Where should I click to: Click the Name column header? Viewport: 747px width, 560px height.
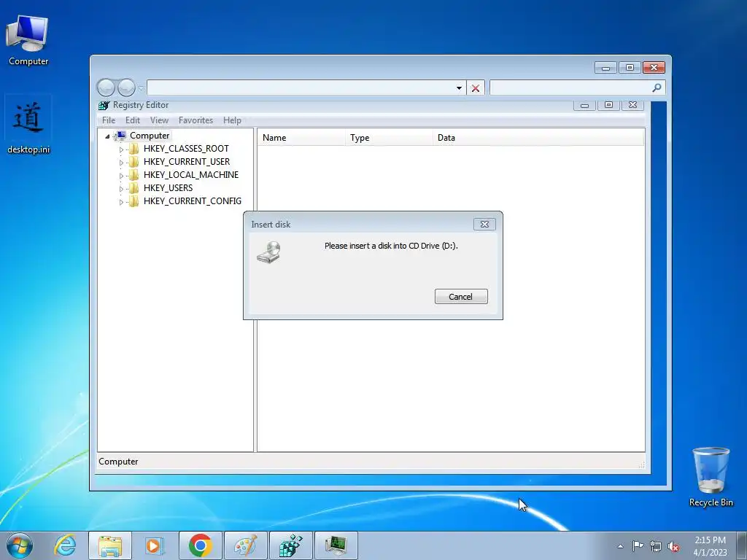point(301,138)
